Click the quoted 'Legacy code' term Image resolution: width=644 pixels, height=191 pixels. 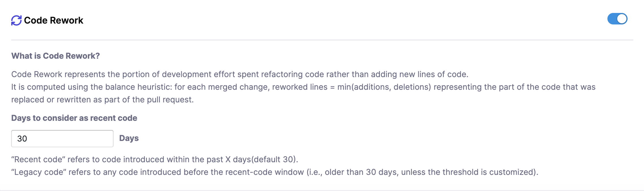coord(39,172)
